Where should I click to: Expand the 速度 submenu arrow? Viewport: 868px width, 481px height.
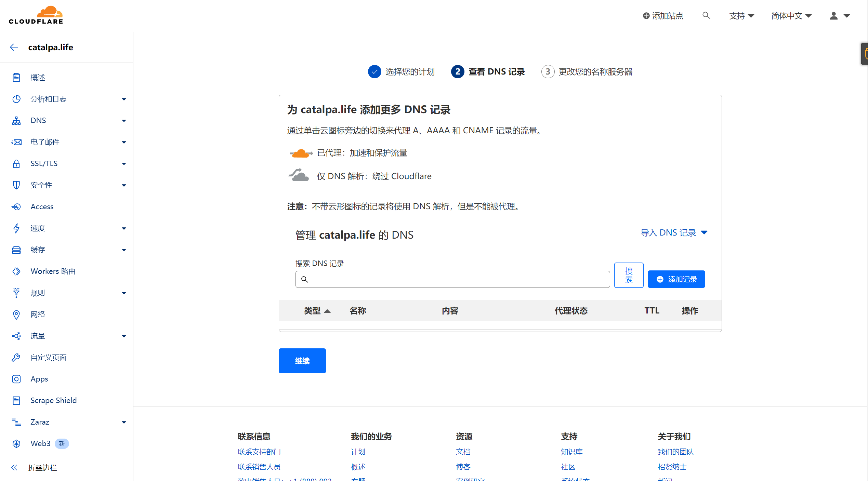[124, 229]
